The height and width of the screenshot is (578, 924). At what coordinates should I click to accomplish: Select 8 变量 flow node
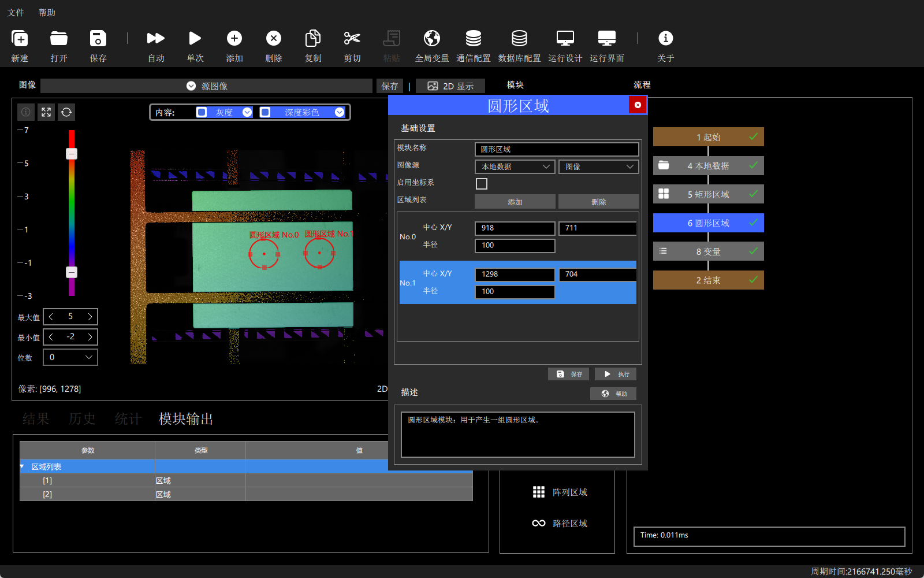708,251
